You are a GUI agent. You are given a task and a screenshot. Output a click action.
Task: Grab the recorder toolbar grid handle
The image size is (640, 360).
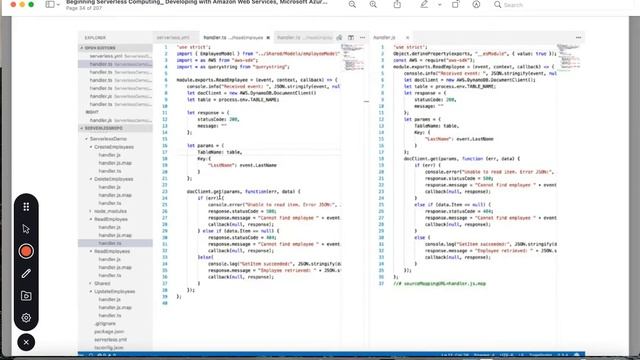26,207
